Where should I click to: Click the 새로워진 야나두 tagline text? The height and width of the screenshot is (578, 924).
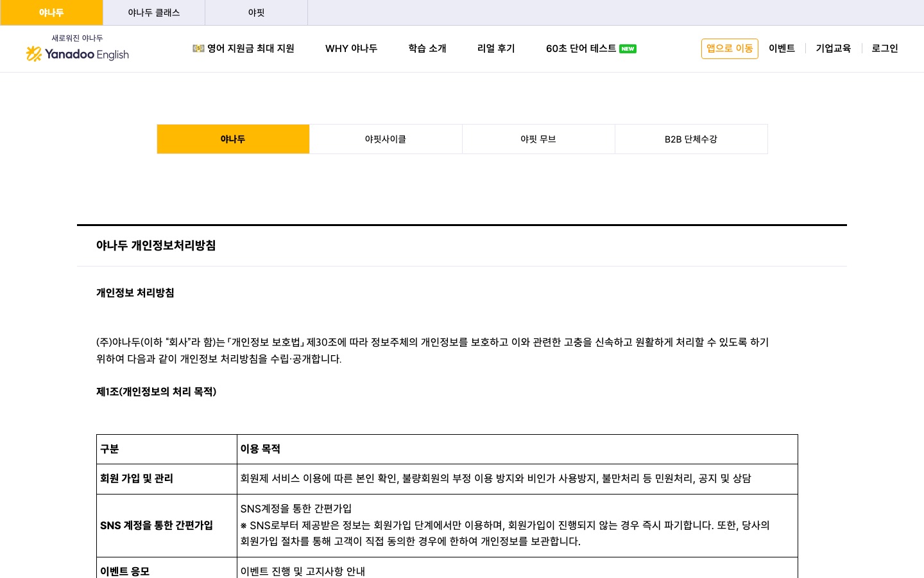click(77, 39)
